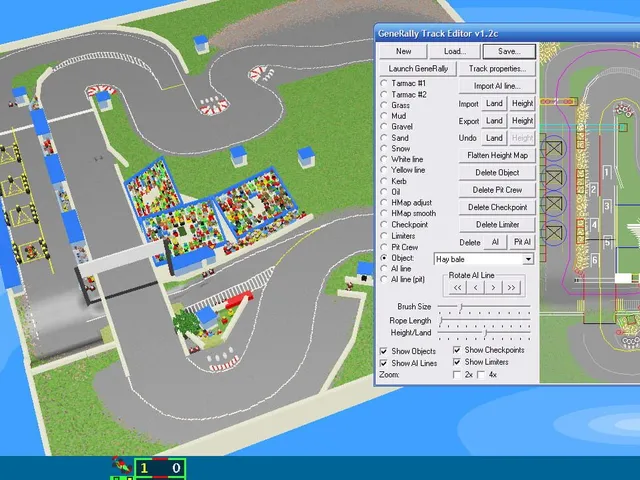This screenshot has width=640, height=480.
Task: Click Import AI line... button
Action: coord(497,86)
